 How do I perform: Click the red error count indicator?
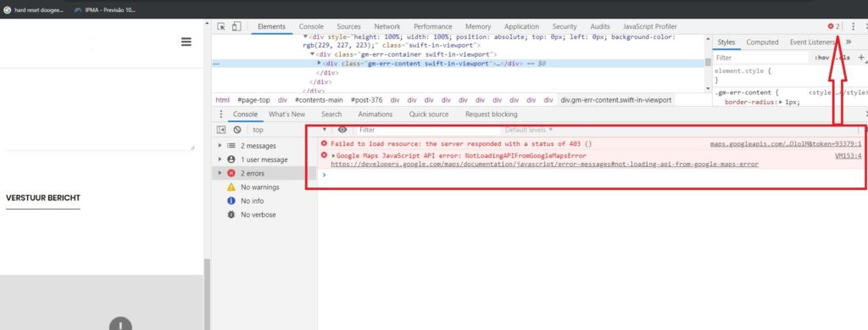[834, 26]
